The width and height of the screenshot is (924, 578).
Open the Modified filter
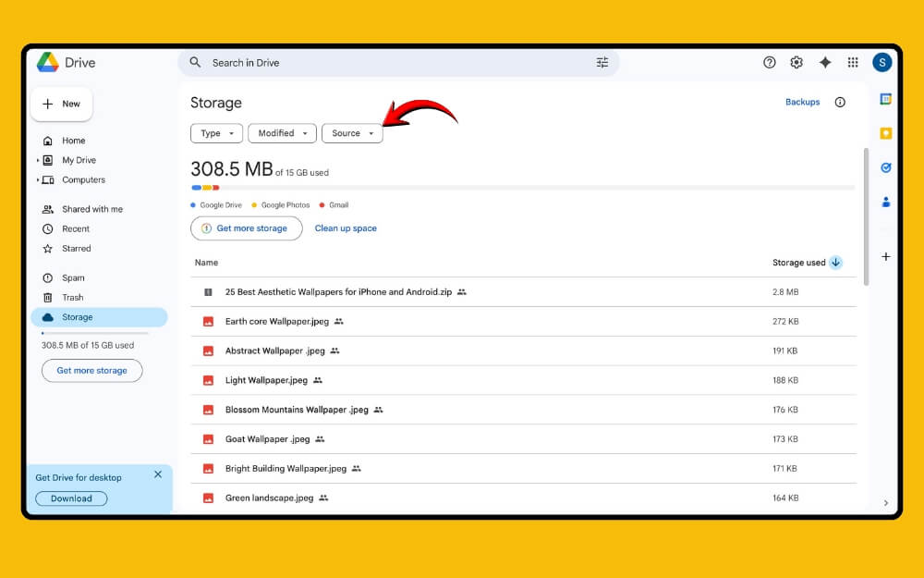[x=282, y=133]
